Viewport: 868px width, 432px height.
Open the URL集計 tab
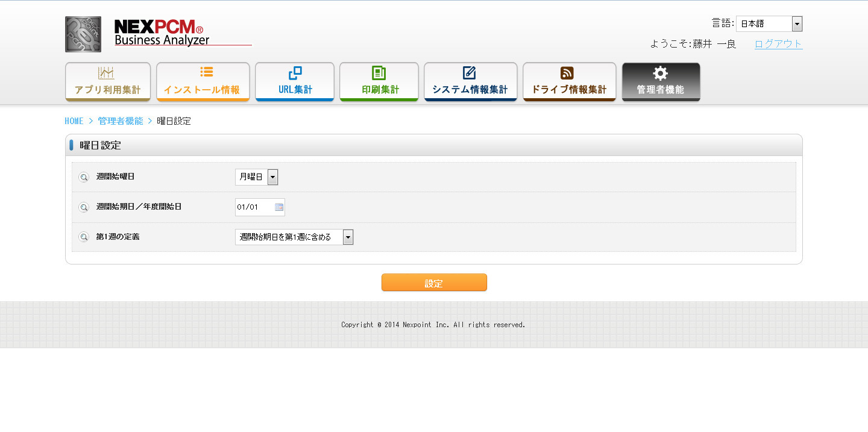coord(295,82)
